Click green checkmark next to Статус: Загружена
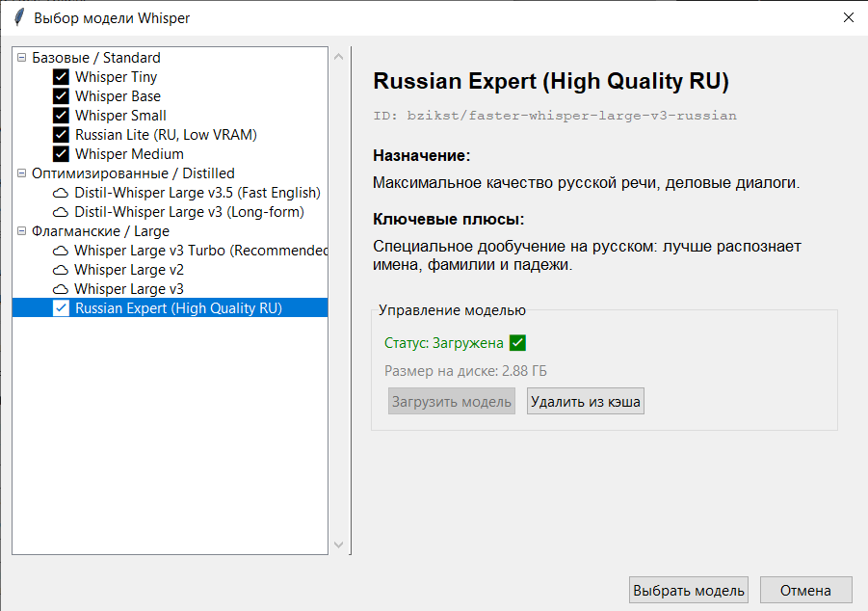 [518, 343]
